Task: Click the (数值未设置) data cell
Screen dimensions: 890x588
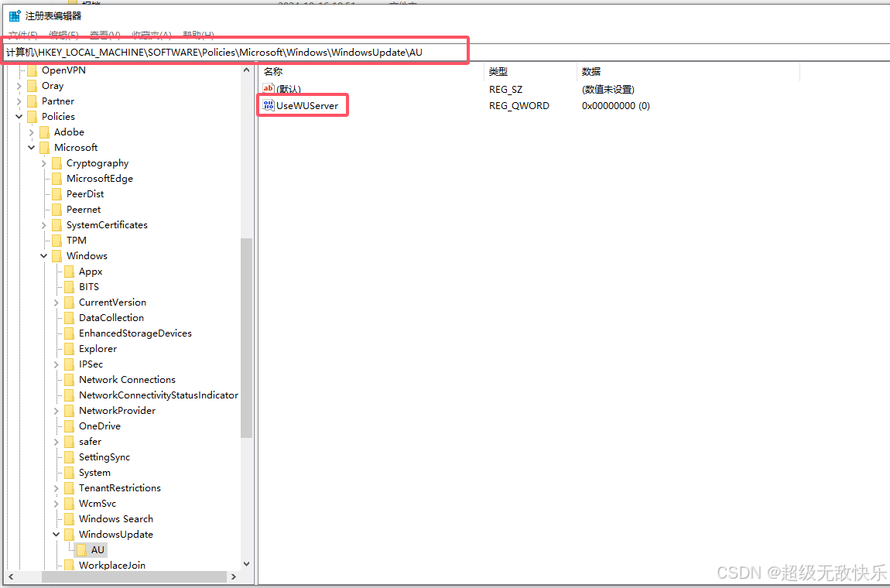Action: coord(608,90)
